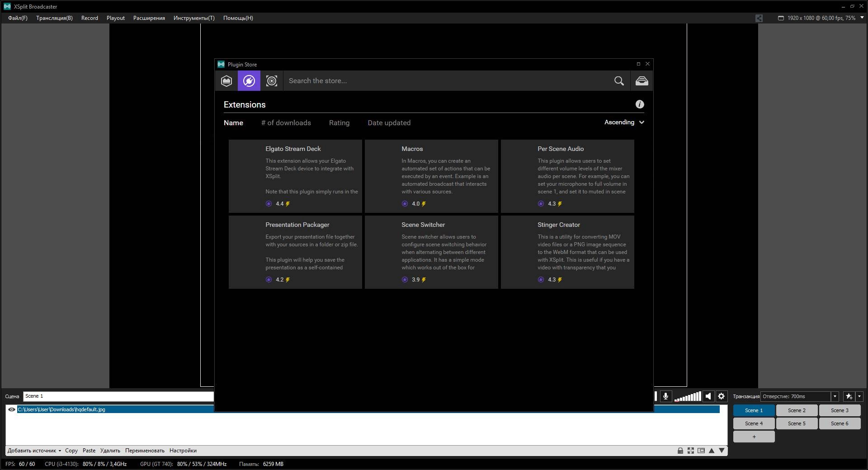Open Добавить источник dropdown

(34, 451)
